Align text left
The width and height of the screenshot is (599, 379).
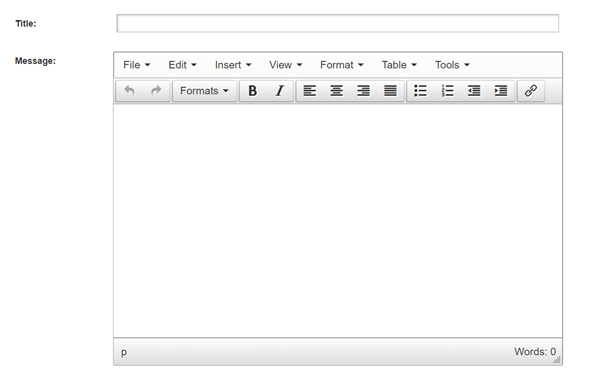[x=309, y=91]
